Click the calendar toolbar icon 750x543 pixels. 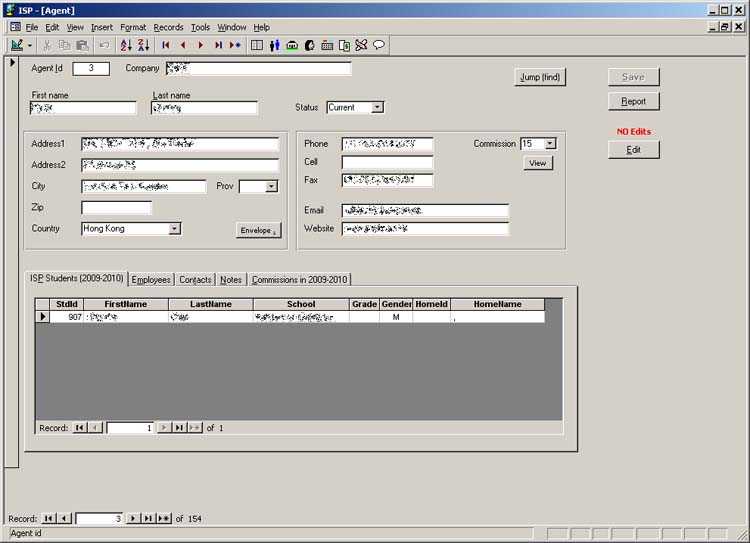tap(327, 45)
